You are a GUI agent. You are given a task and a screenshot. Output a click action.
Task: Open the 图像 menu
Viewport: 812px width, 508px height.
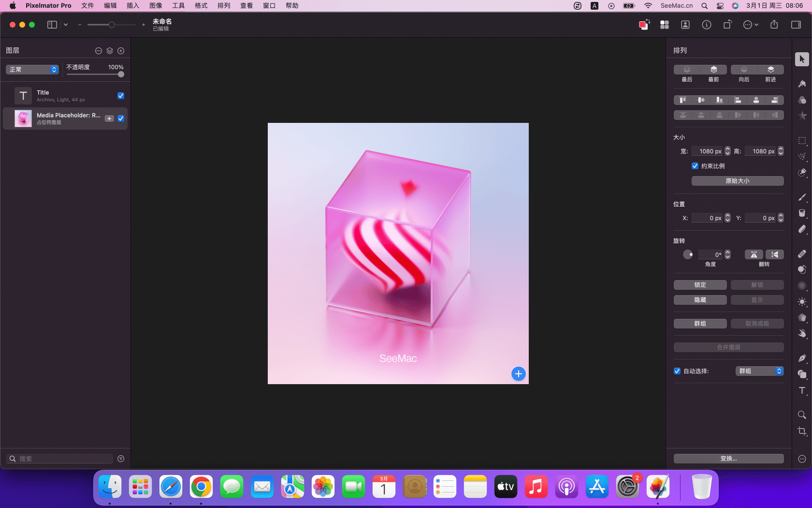pyautogui.click(x=156, y=6)
